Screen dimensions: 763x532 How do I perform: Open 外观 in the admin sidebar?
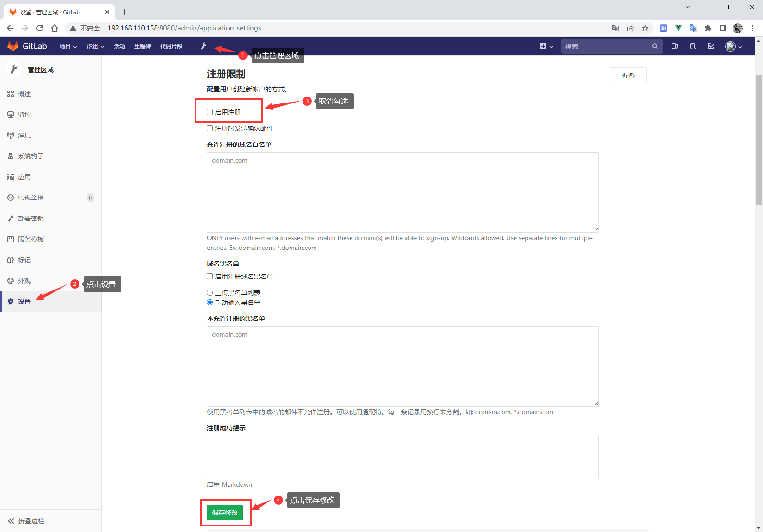(51, 281)
